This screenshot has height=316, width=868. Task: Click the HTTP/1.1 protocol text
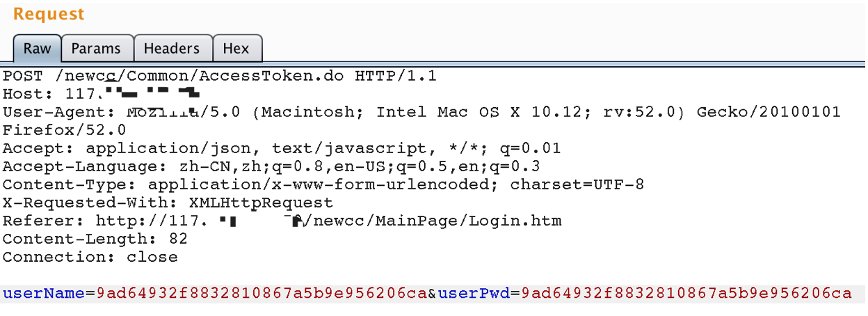tap(396, 75)
